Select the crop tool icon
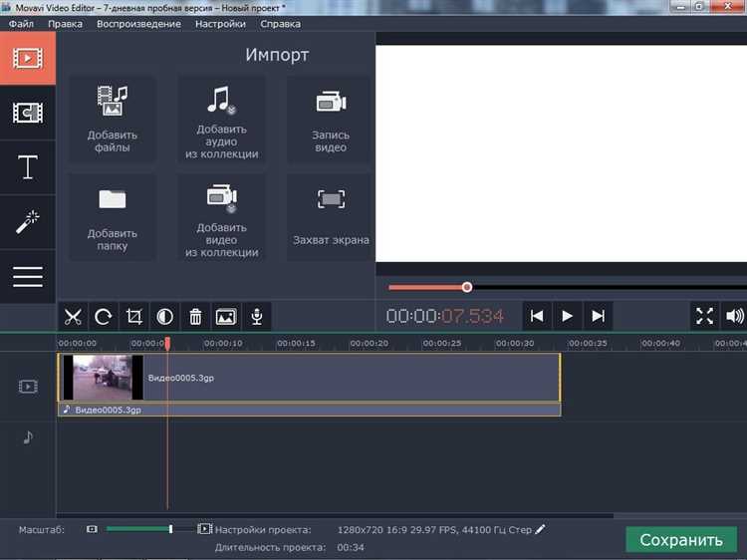The height and width of the screenshot is (560, 747). coord(134,317)
